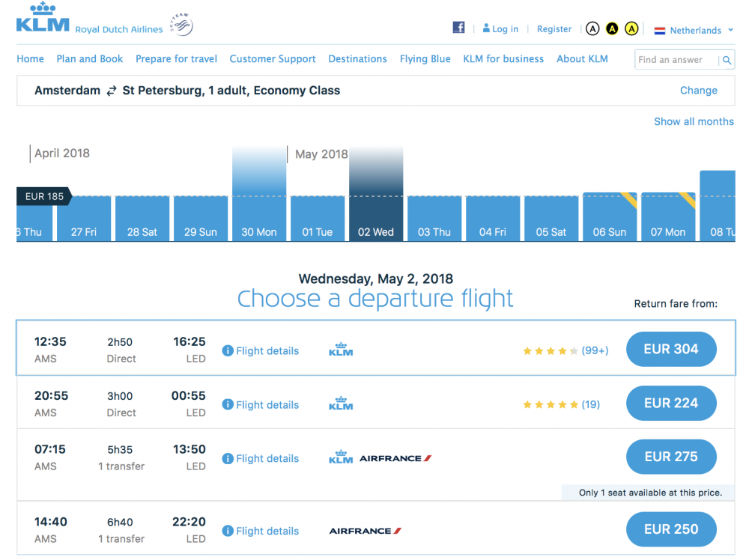This screenshot has width=749, height=560.
Task: Click the Log in link
Action: 500,29
